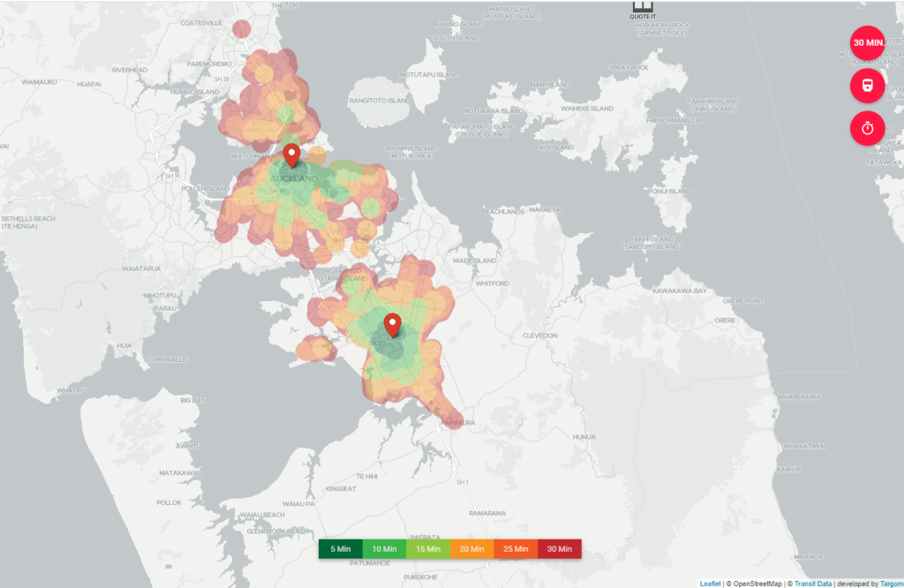Open the 30 MIN. travel time selector
The height and width of the screenshot is (588, 904).
point(867,43)
